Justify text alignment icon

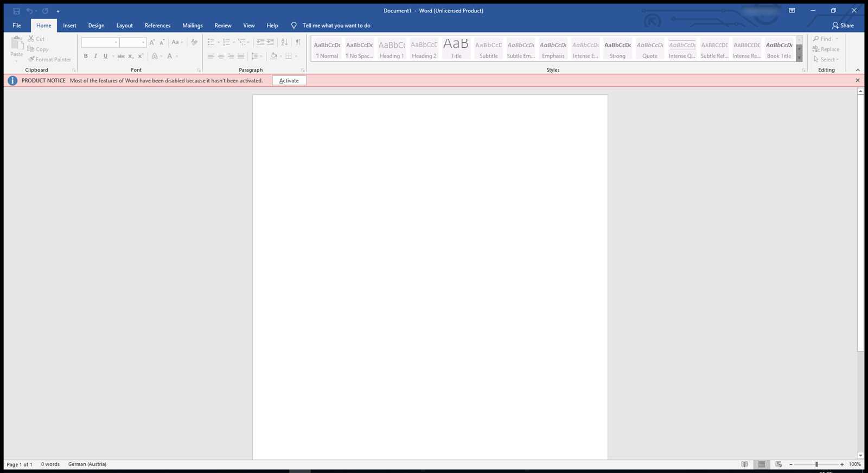click(241, 56)
